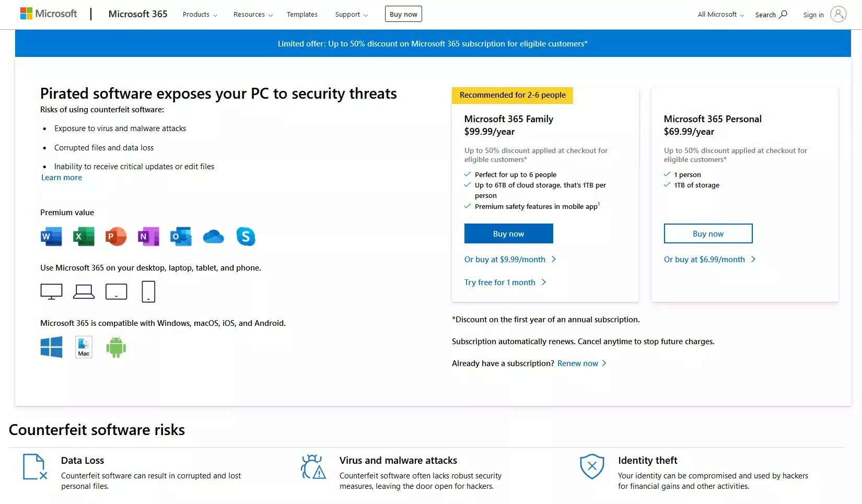
Task: Open the account profile icon
Action: tap(838, 14)
